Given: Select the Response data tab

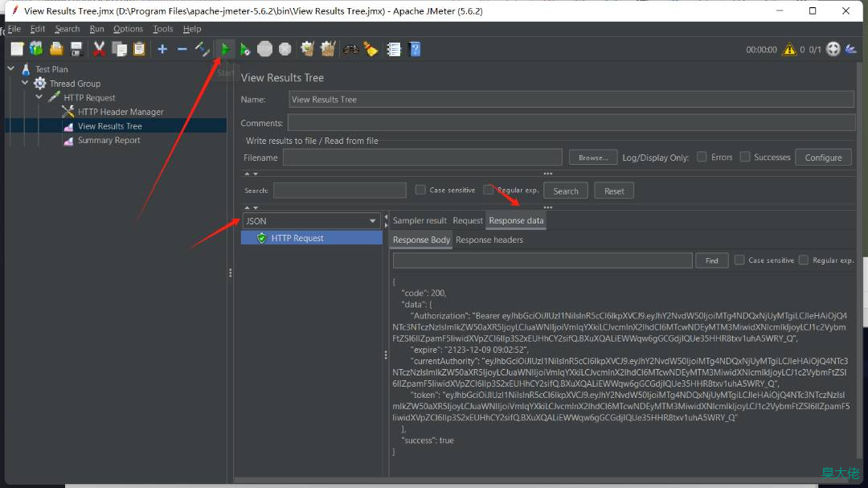Looking at the screenshot, I should [x=516, y=220].
